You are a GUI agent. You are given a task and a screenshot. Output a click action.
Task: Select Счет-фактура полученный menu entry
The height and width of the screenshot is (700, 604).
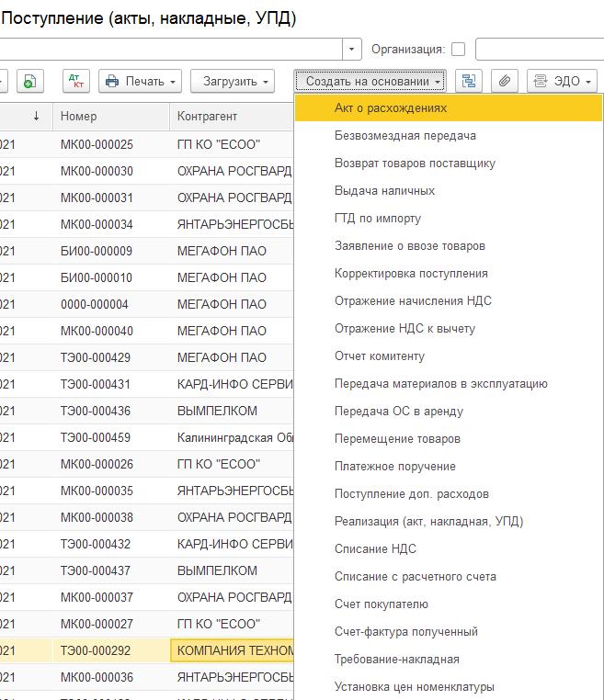(x=405, y=632)
